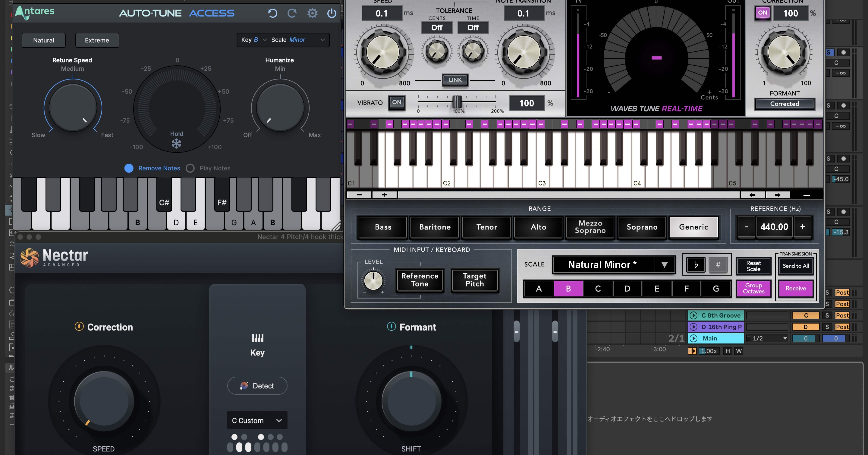Select the Soprano vocal range
The width and height of the screenshot is (868, 455).
point(642,227)
